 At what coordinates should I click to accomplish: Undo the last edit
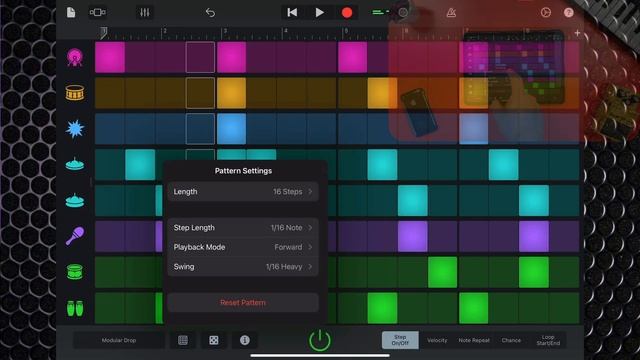tap(210, 13)
